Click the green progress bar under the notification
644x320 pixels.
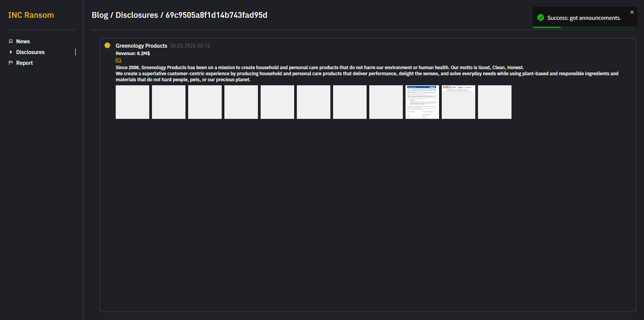(x=547, y=27)
